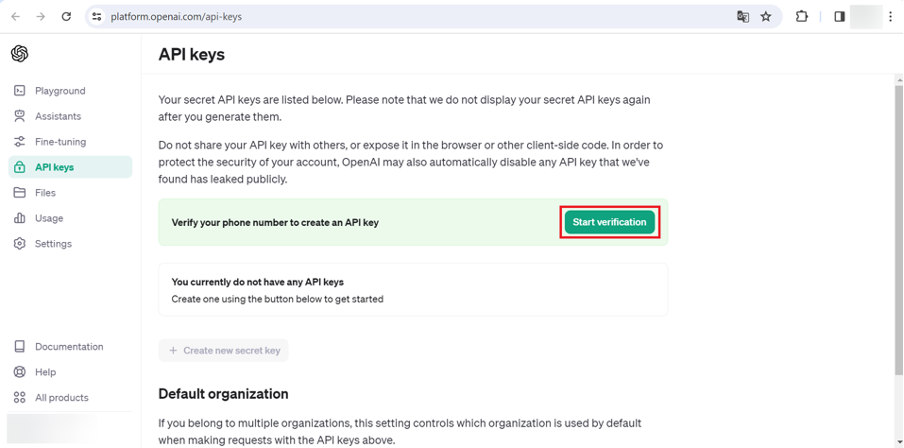Viewport: 904px width, 448px height.
Task: Open site information icon in address bar
Action: tap(97, 17)
